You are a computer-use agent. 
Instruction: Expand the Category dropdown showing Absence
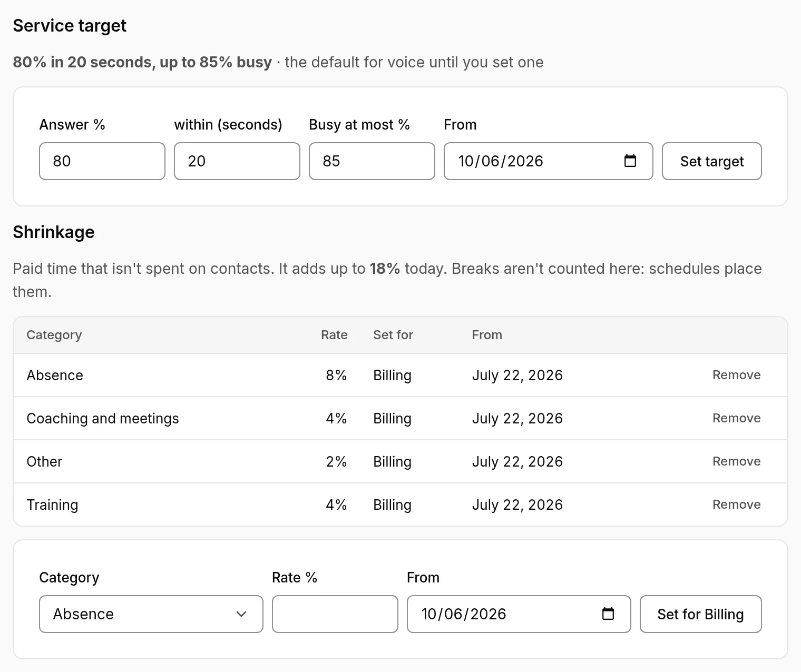[151, 614]
